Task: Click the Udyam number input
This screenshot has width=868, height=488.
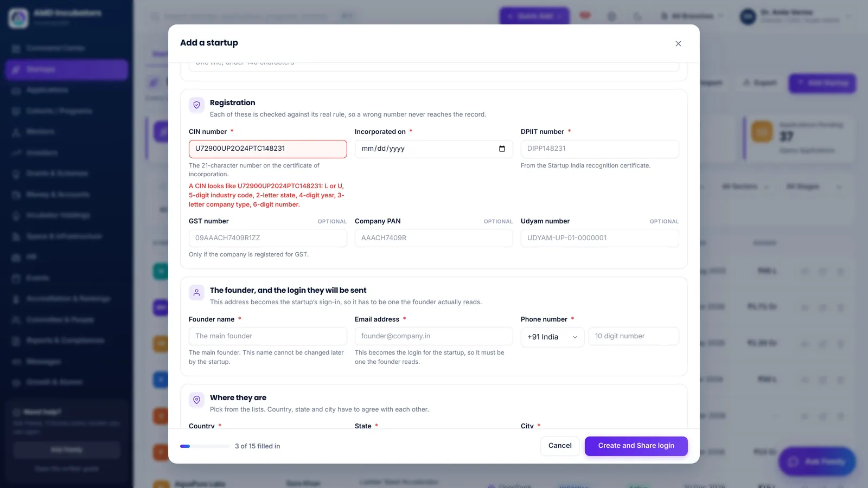Action: click(x=600, y=238)
